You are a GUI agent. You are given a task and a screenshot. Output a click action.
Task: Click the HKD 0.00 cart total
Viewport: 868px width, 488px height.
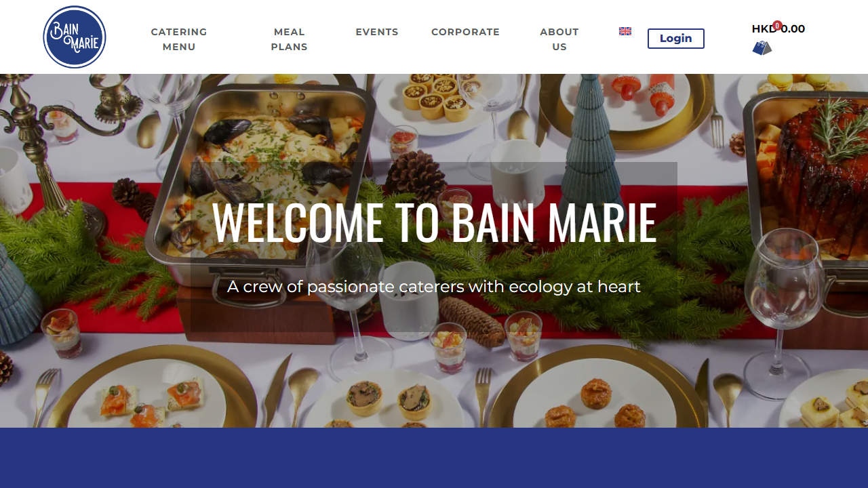(x=778, y=29)
